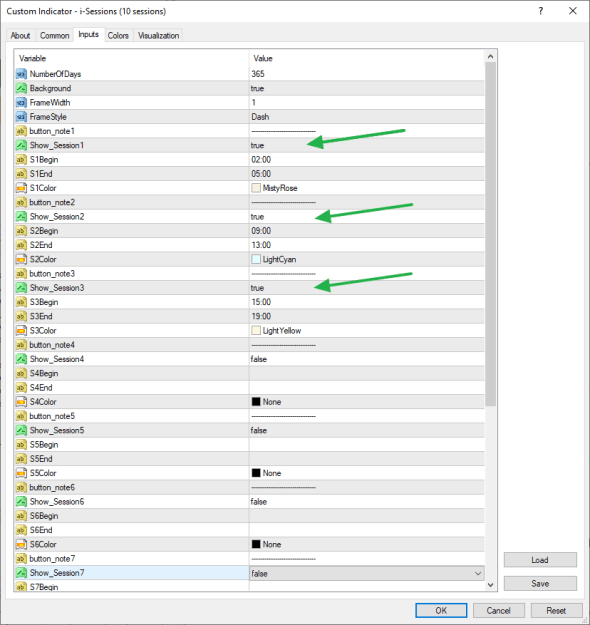
Task: Click the S5Color color type icon
Action: pyautogui.click(x=21, y=473)
